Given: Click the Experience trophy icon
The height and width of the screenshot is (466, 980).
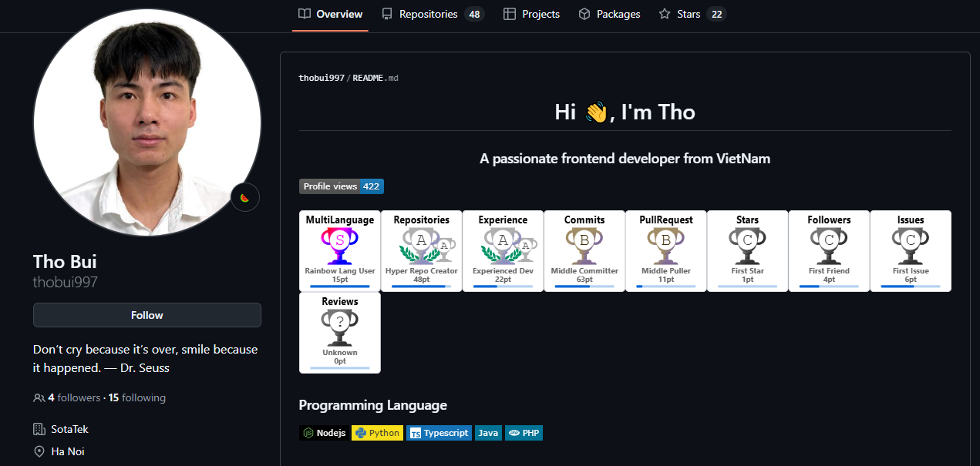Looking at the screenshot, I should [503, 245].
